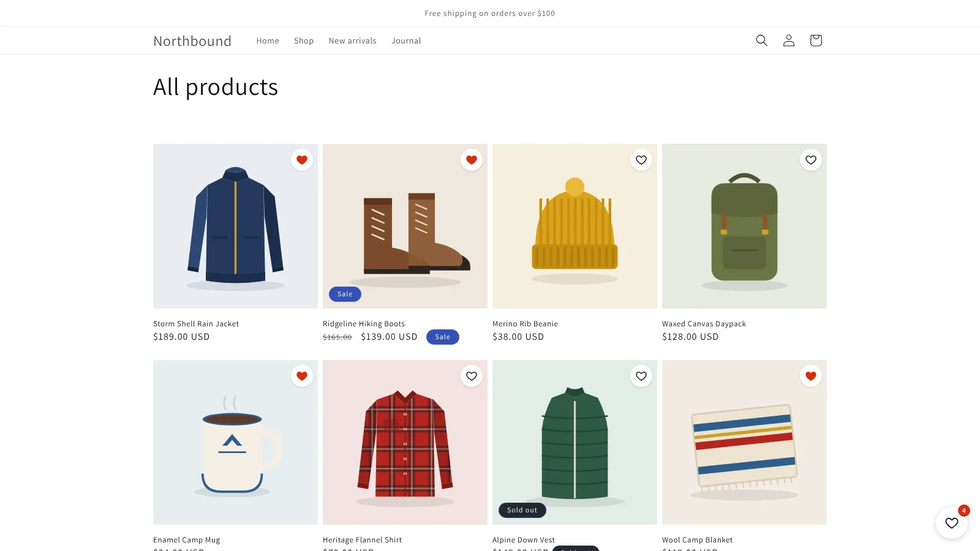
Task: Click the camp mug product image
Action: (235, 442)
